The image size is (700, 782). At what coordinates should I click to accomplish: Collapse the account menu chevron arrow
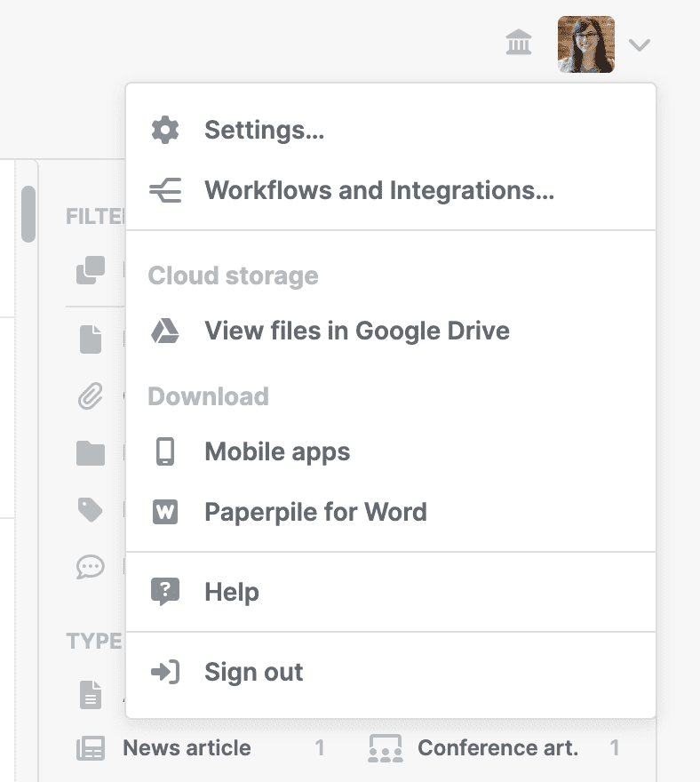(x=640, y=44)
